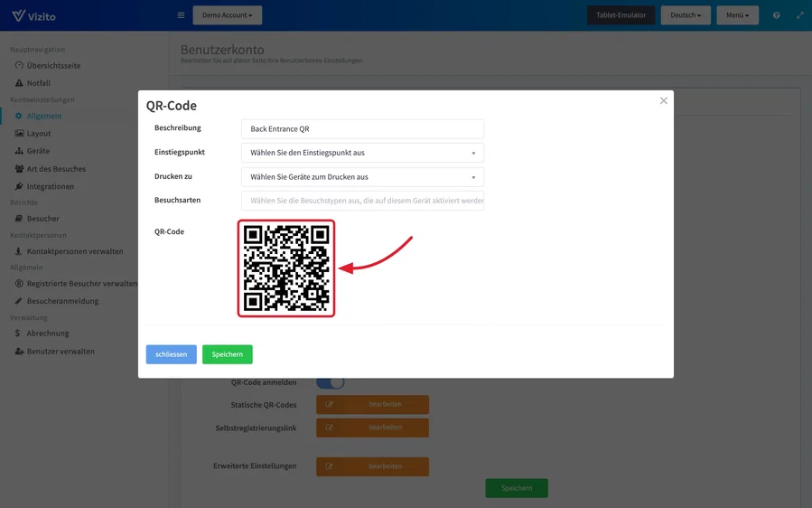This screenshot has width=812, height=508.
Task: Click the Kontaktpersonen verwalten person icon
Action: point(19,251)
